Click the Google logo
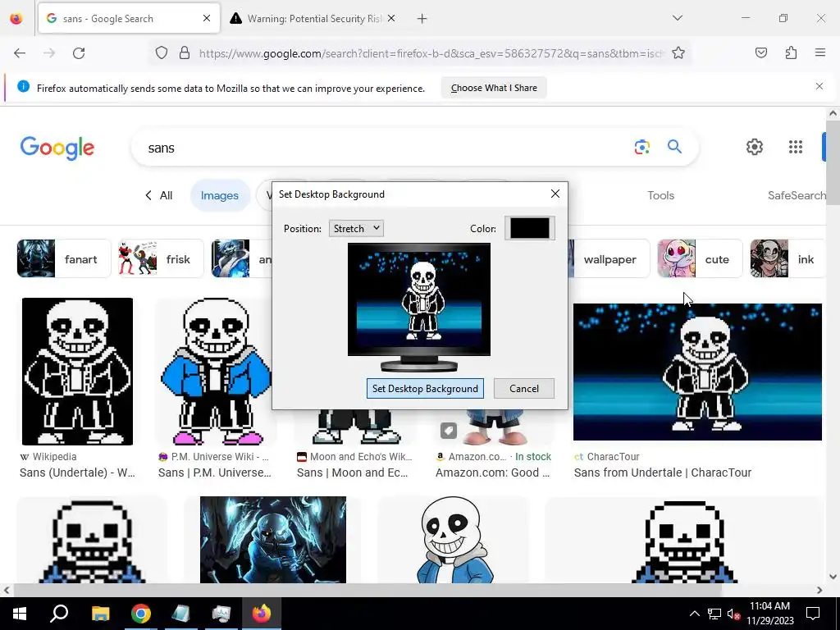Image resolution: width=840 pixels, height=630 pixels. (x=57, y=148)
